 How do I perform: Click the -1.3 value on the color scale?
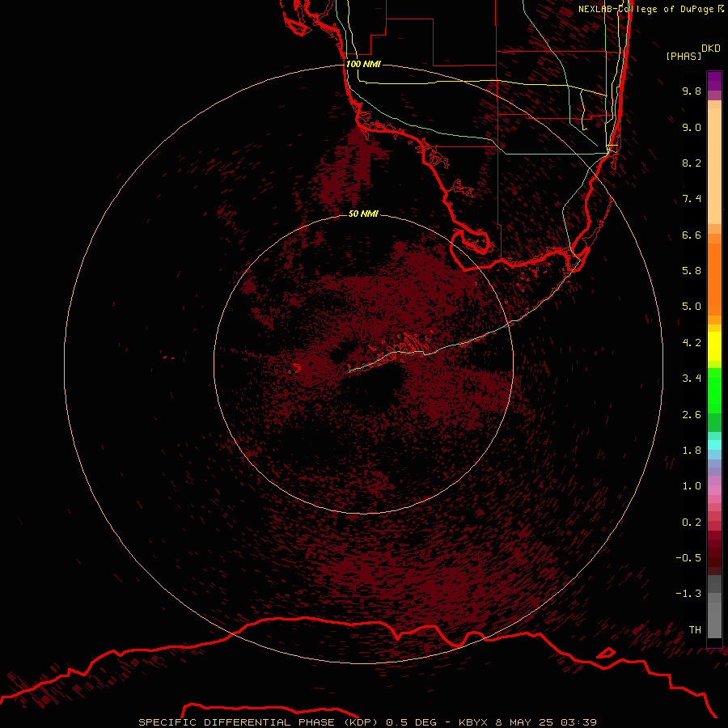pyautogui.click(x=688, y=594)
